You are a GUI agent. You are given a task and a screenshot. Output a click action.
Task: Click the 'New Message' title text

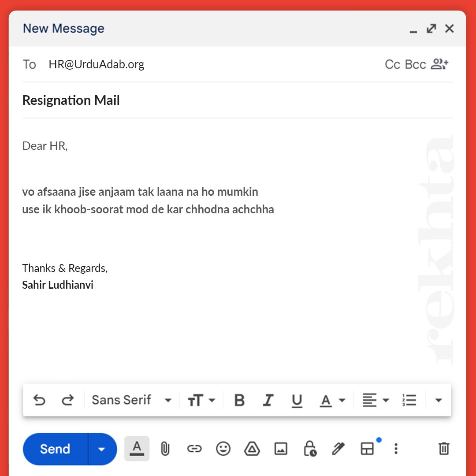[x=64, y=29]
